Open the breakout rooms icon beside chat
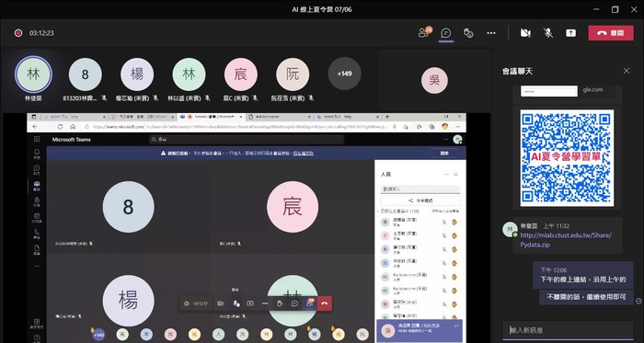644x343 pixels. 468,33
